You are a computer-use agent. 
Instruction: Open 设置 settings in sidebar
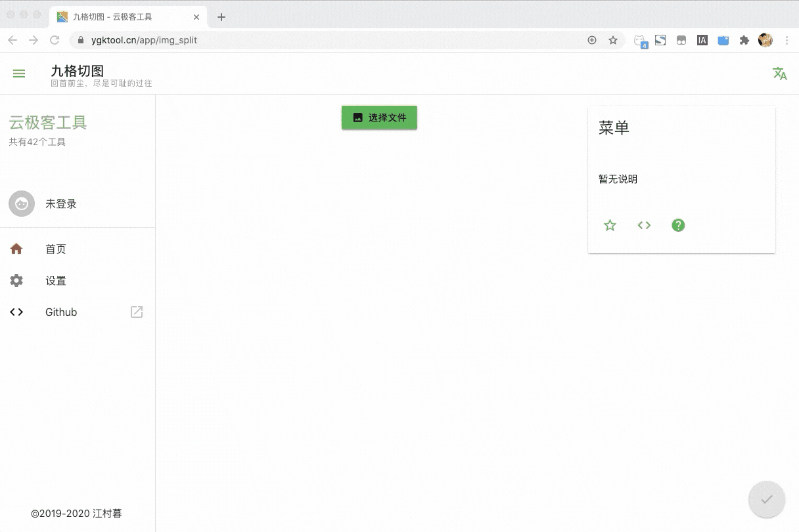[x=78, y=280]
